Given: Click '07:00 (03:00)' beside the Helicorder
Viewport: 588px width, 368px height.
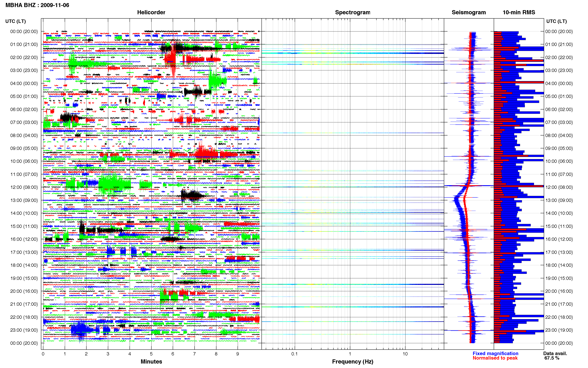Looking at the screenshot, I should [x=24, y=122].
